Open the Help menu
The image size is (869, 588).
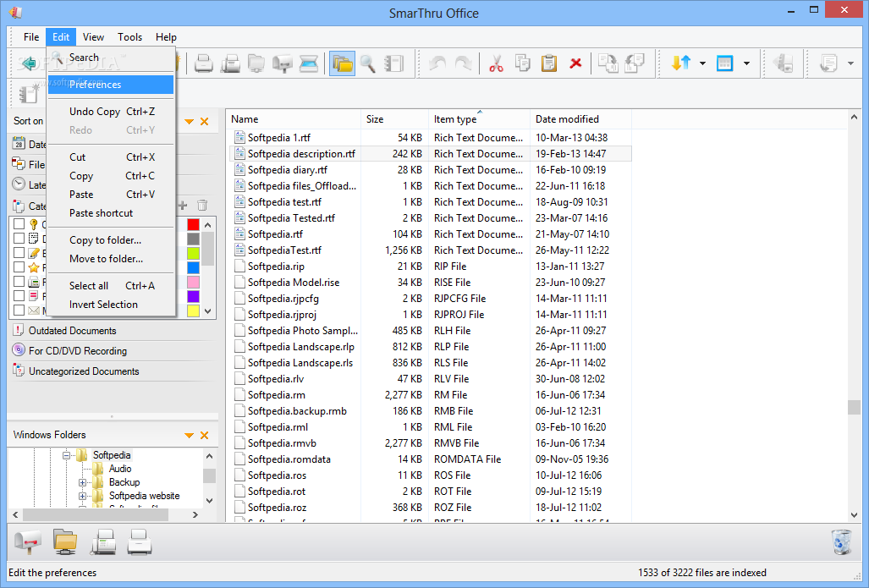pyautogui.click(x=166, y=37)
